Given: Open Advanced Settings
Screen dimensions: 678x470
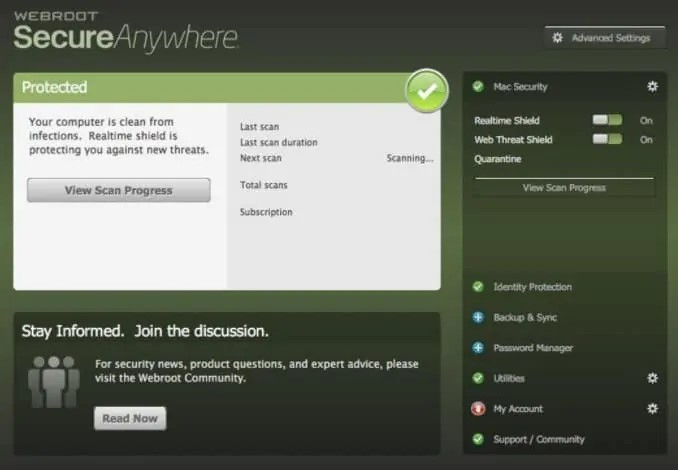Looking at the screenshot, I should pyautogui.click(x=604, y=38).
